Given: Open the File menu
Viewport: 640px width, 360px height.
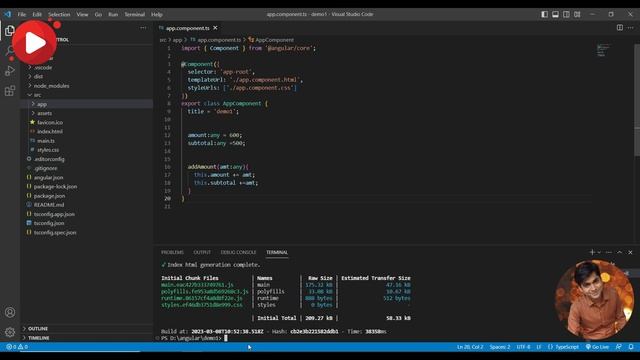Looking at the screenshot, I should click(22, 14).
